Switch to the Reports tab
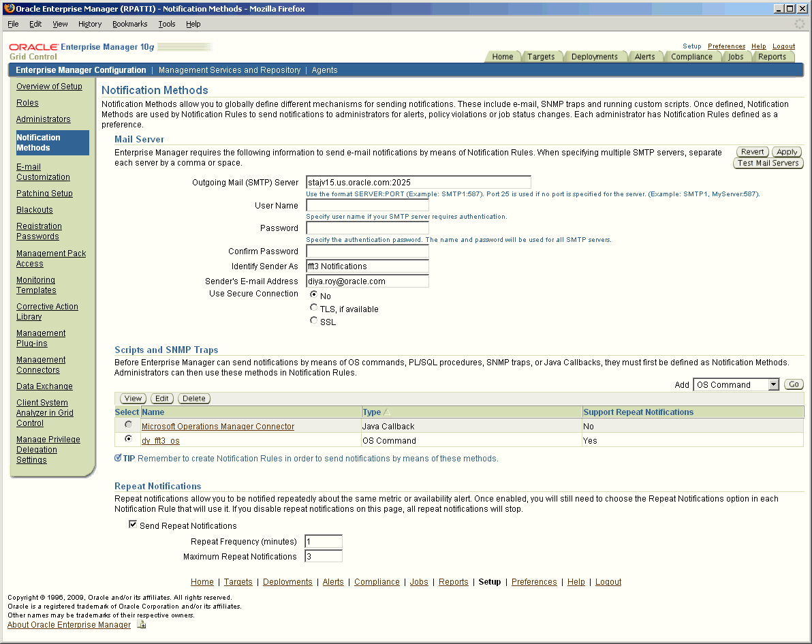The height and width of the screenshot is (644, 812). 772,57
